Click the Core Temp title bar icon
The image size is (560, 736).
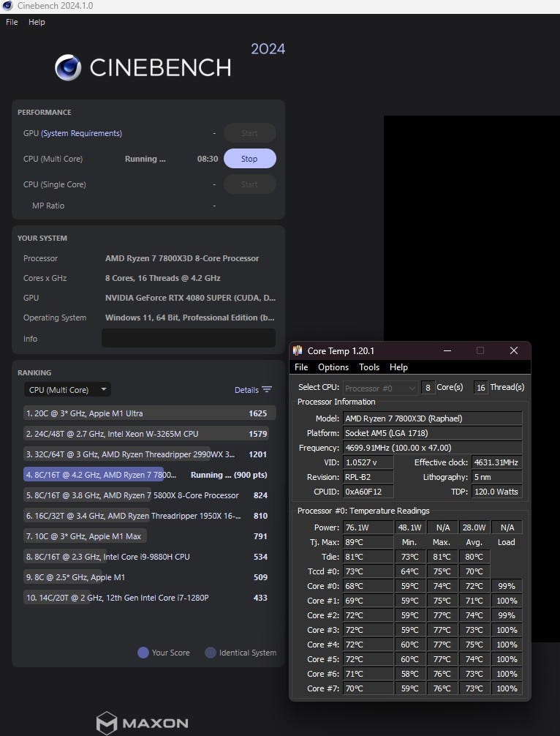click(x=298, y=350)
